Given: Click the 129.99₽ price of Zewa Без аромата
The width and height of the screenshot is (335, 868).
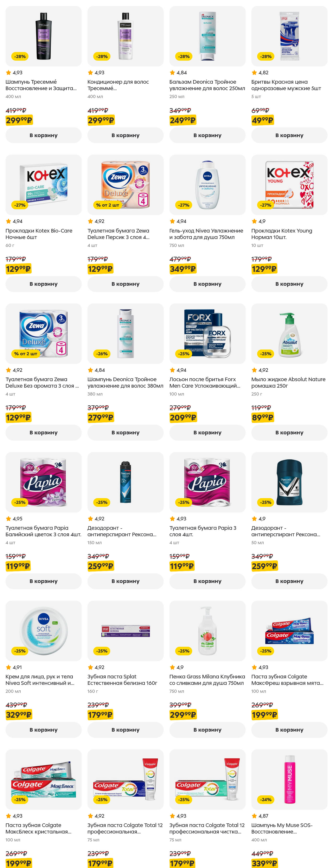Looking at the screenshot, I should (18, 418).
